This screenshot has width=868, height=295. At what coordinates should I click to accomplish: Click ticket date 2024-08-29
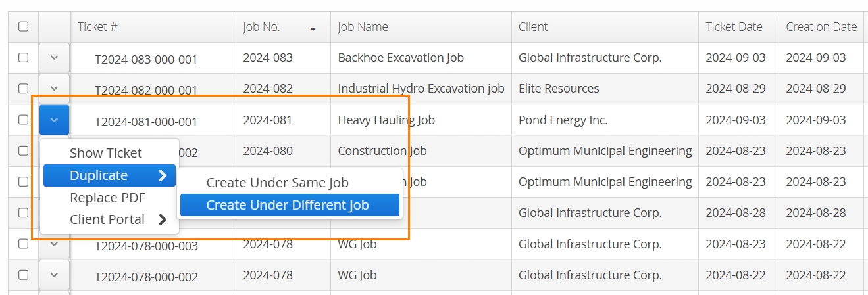(736, 89)
